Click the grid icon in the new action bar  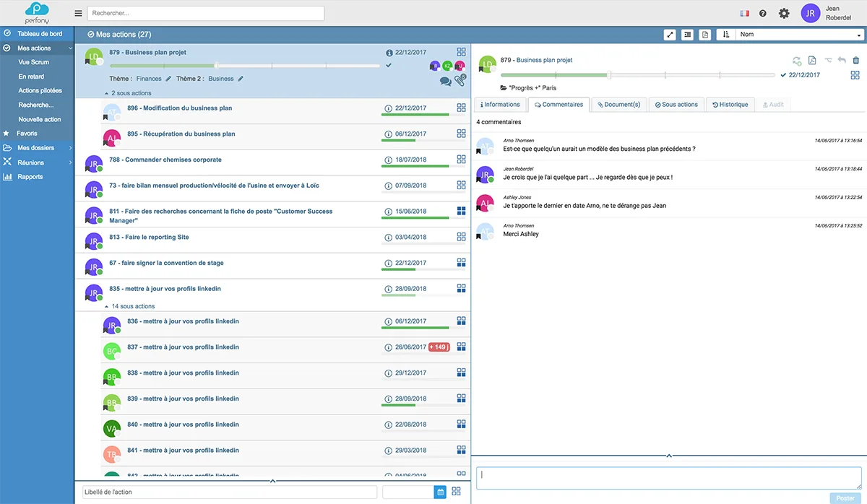click(x=456, y=491)
